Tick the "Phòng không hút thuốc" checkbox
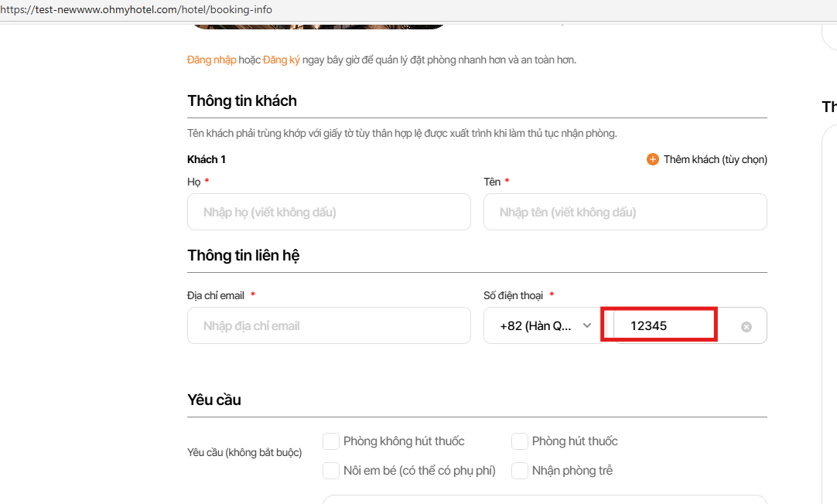 [331, 441]
